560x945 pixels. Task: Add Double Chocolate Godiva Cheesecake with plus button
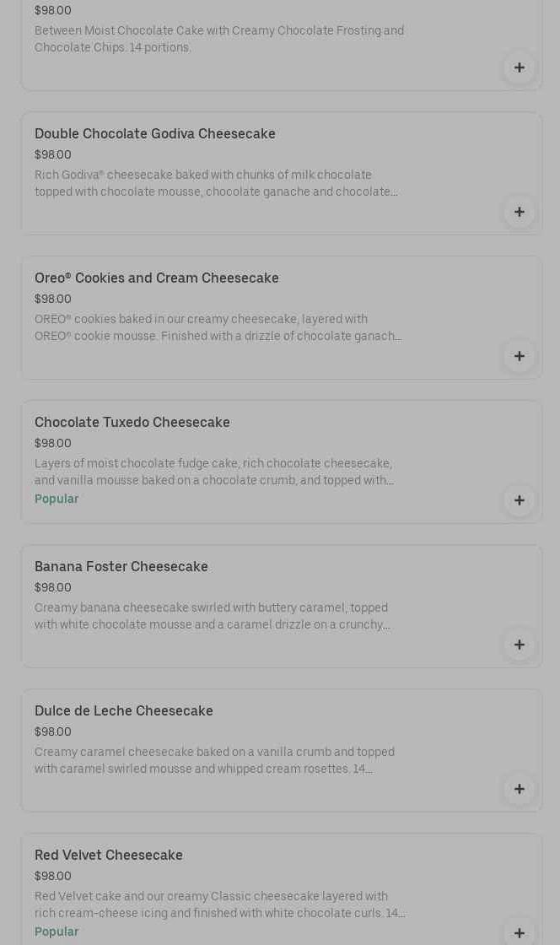pos(519,212)
